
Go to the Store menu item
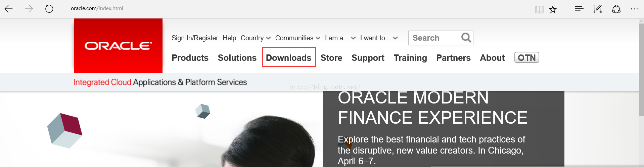(x=331, y=58)
